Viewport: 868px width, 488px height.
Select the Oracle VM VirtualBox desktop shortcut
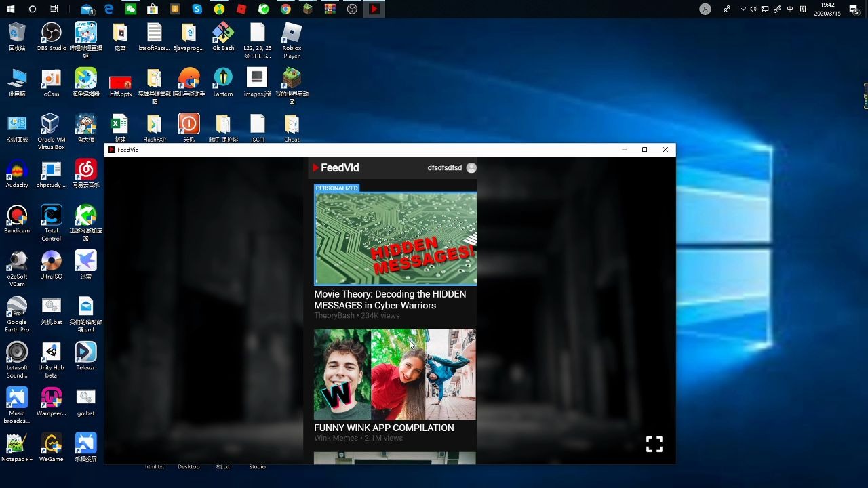(x=52, y=132)
